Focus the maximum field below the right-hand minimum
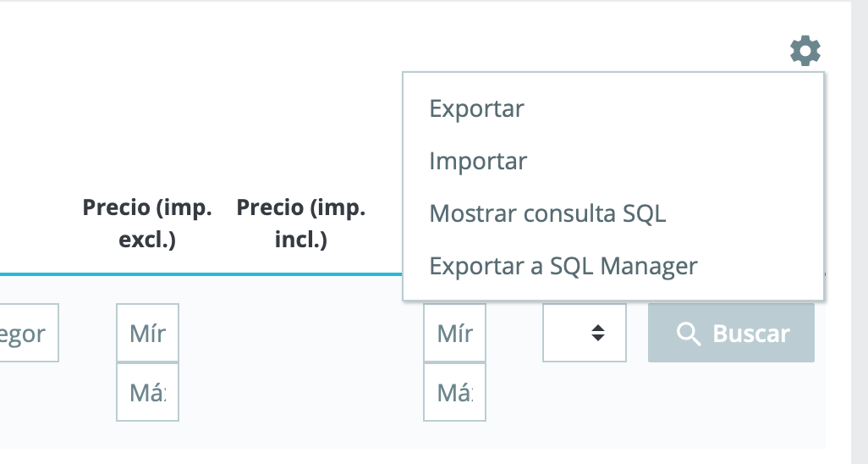 [454, 392]
